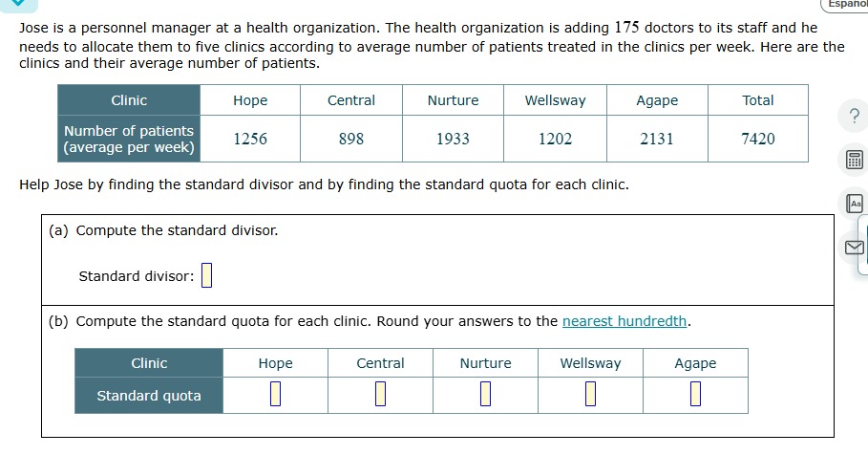The width and height of the screenshot is (868, 455).
Task: Click the Number of patients row header
Action: pos(129,139)
